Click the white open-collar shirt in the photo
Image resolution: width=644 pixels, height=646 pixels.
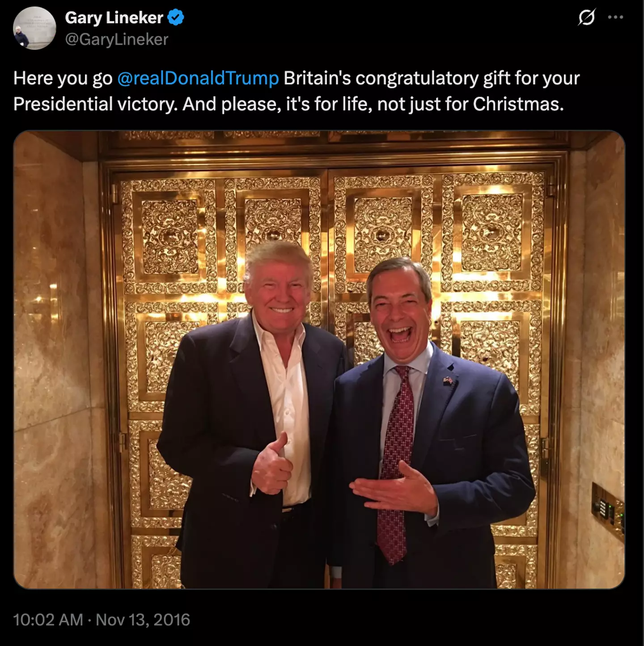click(286, 402)
